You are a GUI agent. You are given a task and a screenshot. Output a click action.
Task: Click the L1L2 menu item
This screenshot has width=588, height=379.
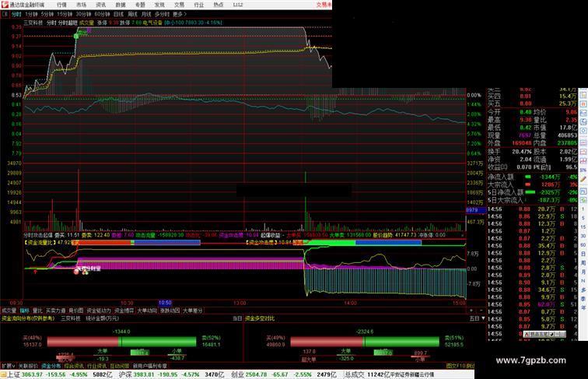click(238, 5)
